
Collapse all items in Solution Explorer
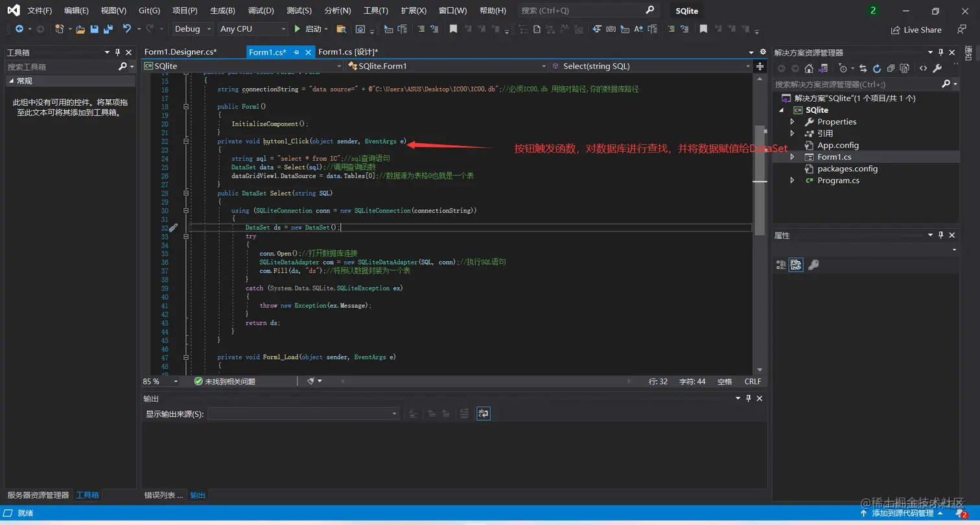click(891, 68)
